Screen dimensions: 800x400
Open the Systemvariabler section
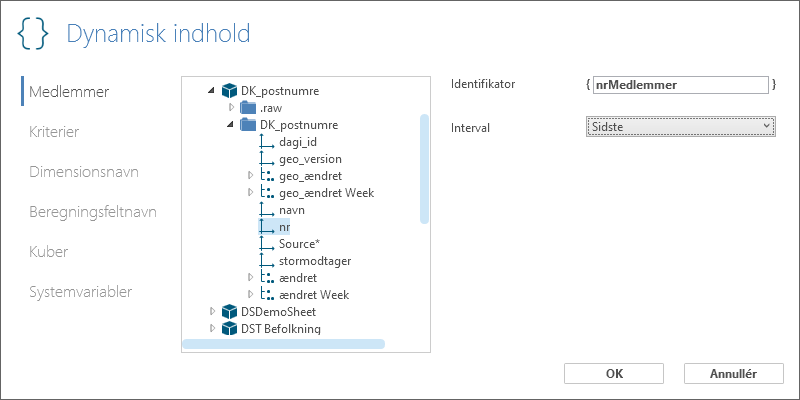pos(81,292)
